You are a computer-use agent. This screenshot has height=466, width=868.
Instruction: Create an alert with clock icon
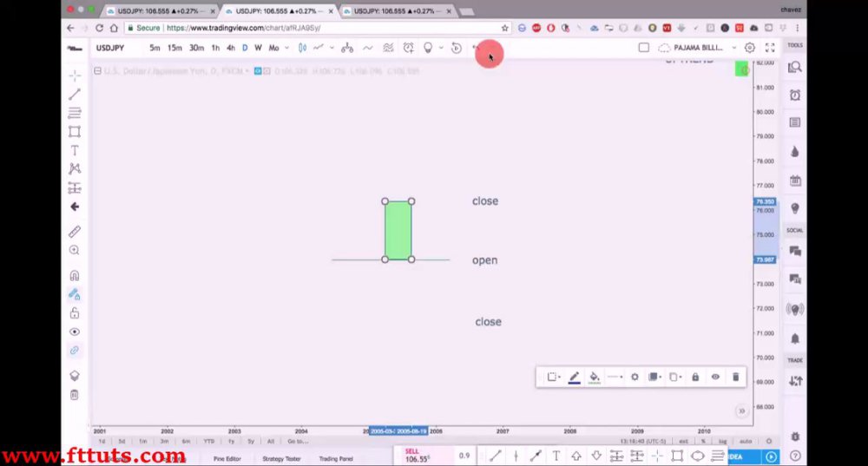(x=409, y=48)
